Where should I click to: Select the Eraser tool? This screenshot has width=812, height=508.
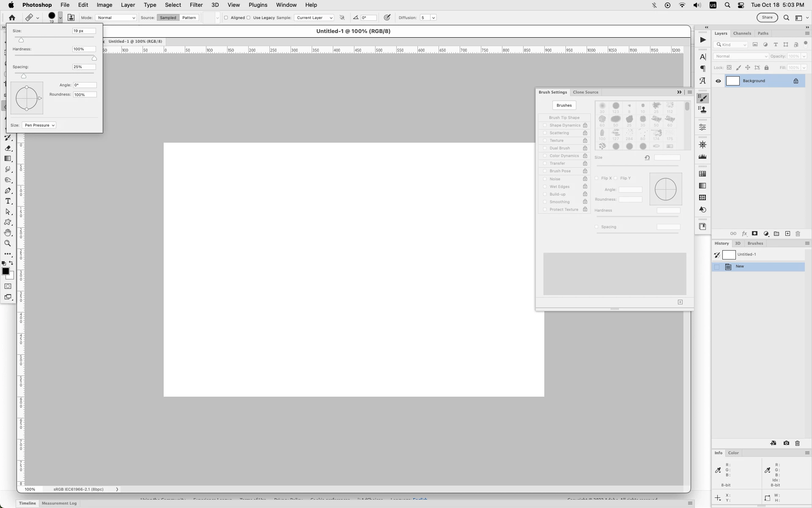pyautogui.click(x=8, y=148)
